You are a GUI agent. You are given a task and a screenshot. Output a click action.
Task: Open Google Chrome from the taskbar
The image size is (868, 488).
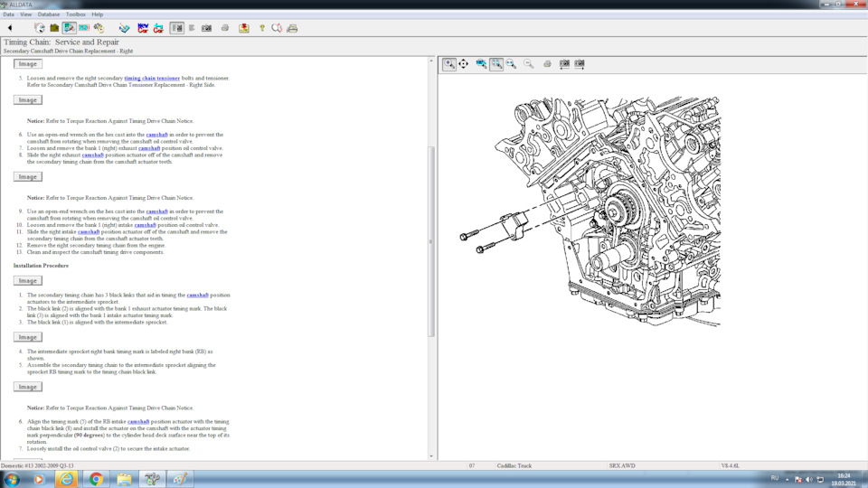[96, 479]
